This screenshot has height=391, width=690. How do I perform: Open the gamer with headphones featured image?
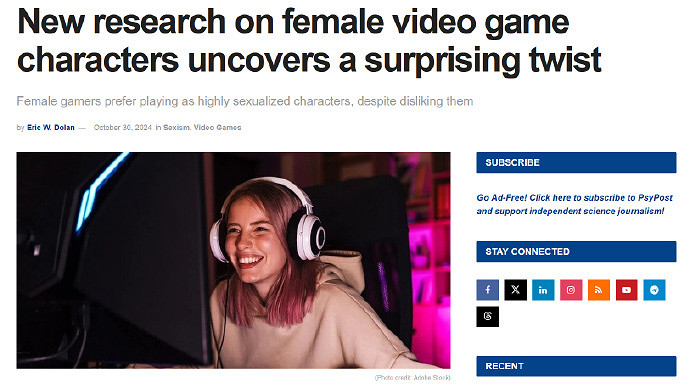tap(233, 260)
